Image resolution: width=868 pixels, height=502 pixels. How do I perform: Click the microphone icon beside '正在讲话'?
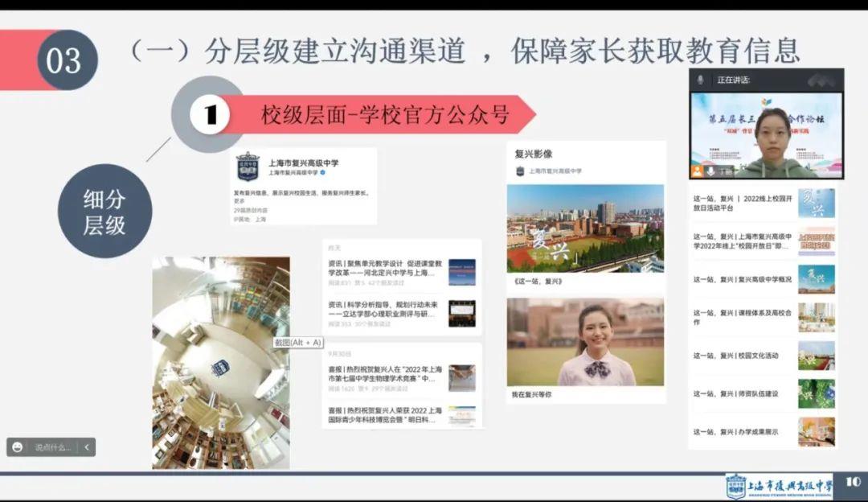pos(700,80)
